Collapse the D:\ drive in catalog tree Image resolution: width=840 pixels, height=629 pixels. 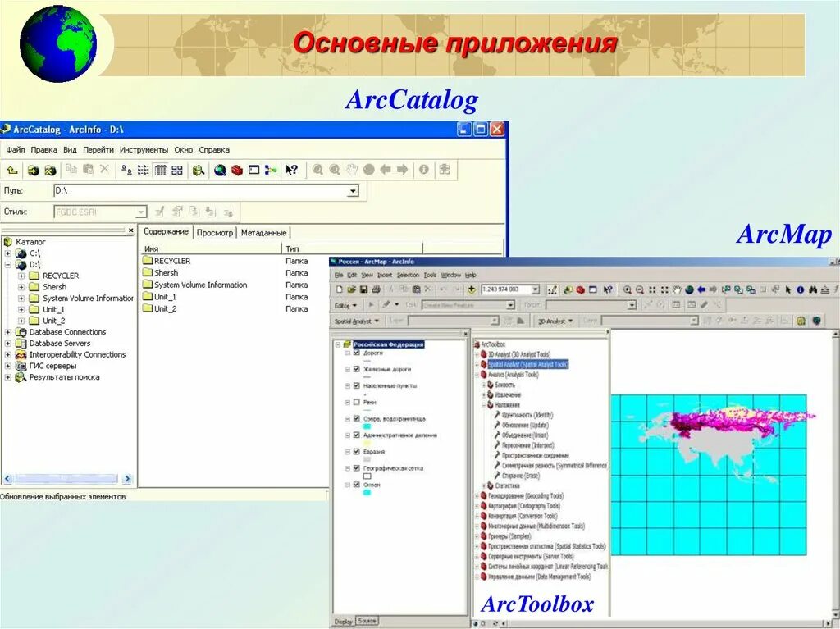tap(7, 265)
